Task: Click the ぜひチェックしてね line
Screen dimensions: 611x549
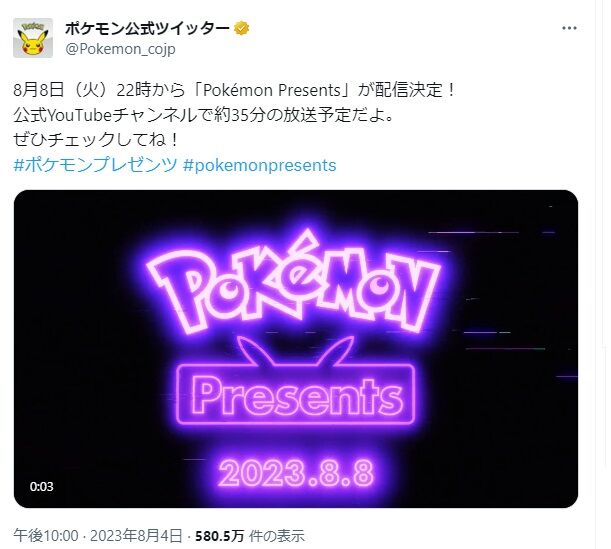Action: (96, 140)
